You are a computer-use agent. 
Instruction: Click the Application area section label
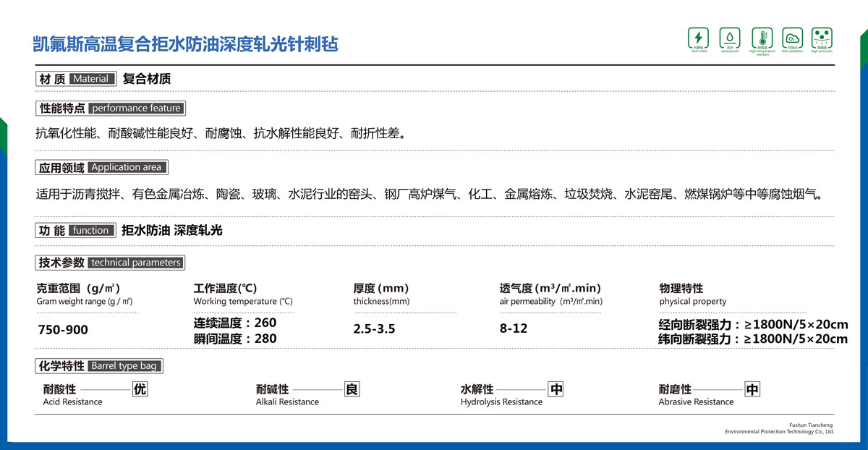pyautogui.click(x=127, y=167)
